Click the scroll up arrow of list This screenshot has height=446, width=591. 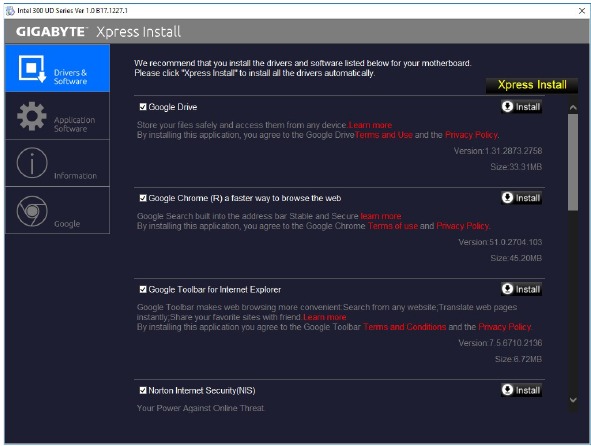click(573, 107)
